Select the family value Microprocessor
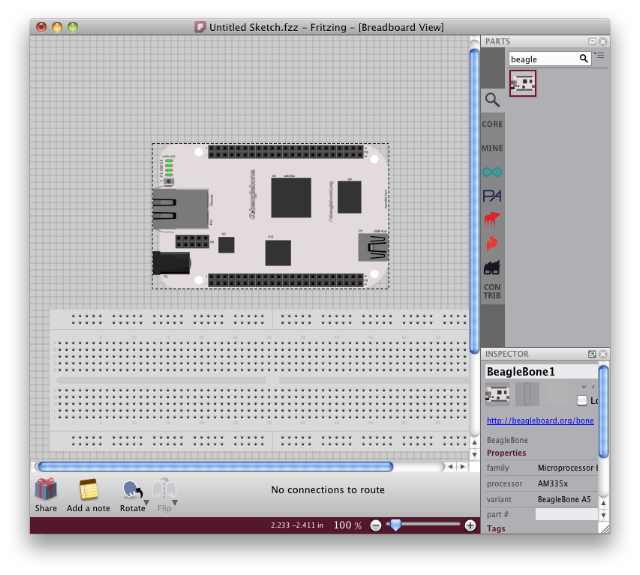 tap(567, 468)
